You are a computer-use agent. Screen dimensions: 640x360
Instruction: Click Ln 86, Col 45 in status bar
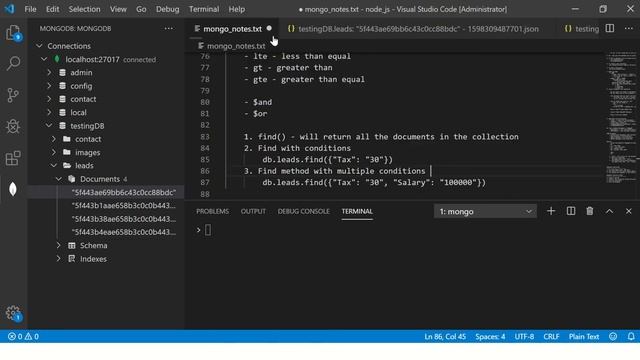(445, 336)
